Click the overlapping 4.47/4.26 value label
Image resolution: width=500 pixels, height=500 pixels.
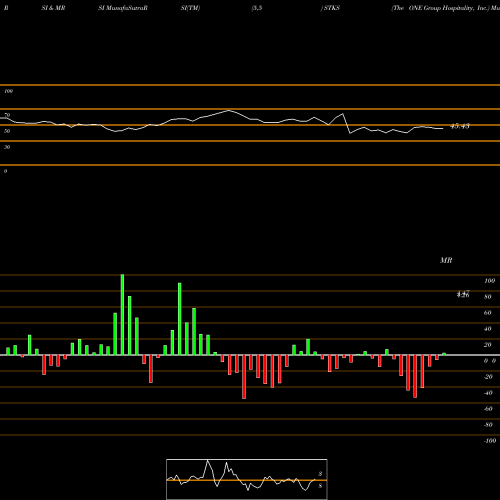click(x=463, y=294)
